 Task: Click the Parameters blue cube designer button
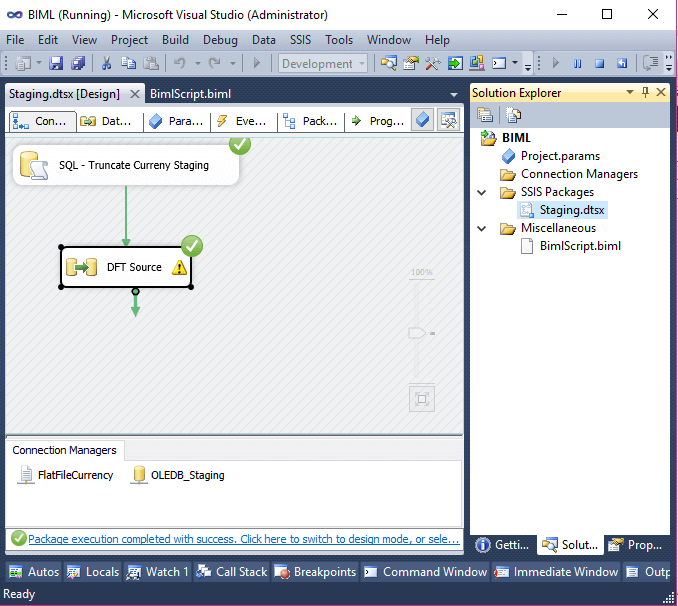point(422,120)
